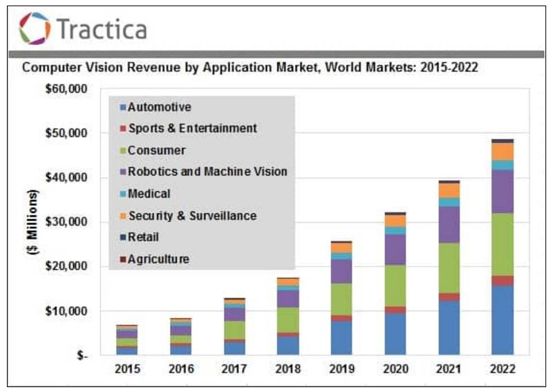Viewport: 551px width, 392px height.
Task: Select the Tractica brand name text
Action: click(102, 29)
